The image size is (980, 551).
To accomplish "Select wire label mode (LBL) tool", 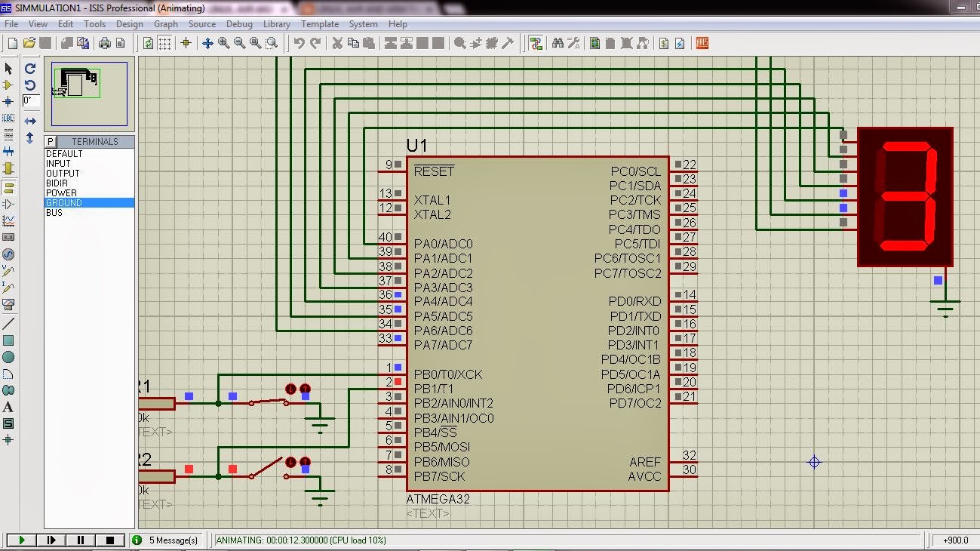I will tap(8, 119).
